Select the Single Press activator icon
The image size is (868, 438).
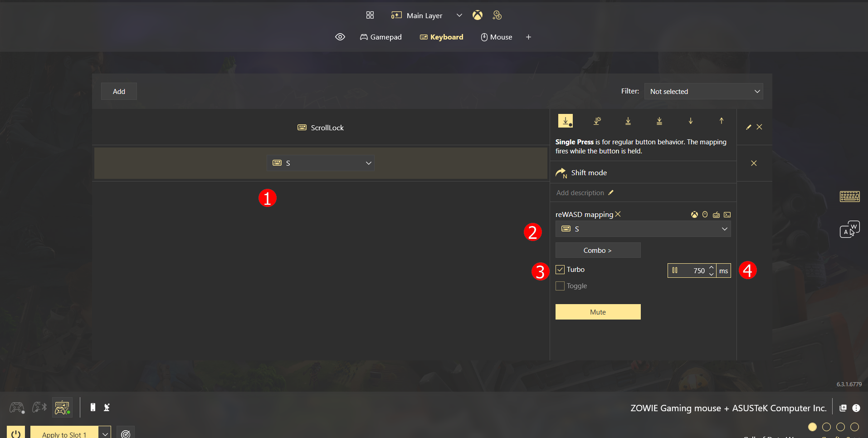tap(566, 121)
